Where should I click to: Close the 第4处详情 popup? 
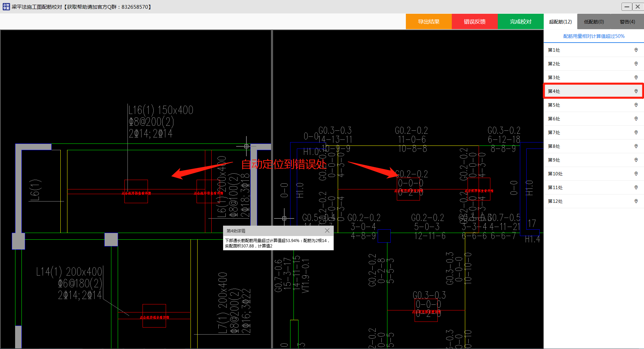point(327,231)
